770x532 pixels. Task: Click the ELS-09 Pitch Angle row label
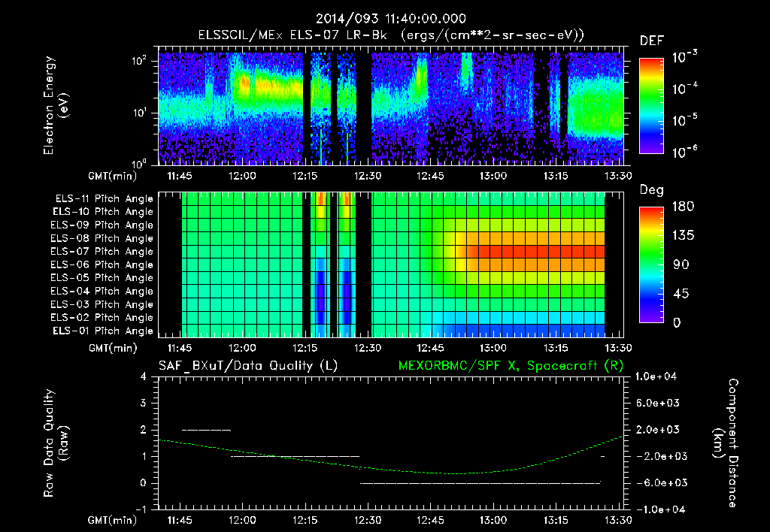(x=102, y=225)
